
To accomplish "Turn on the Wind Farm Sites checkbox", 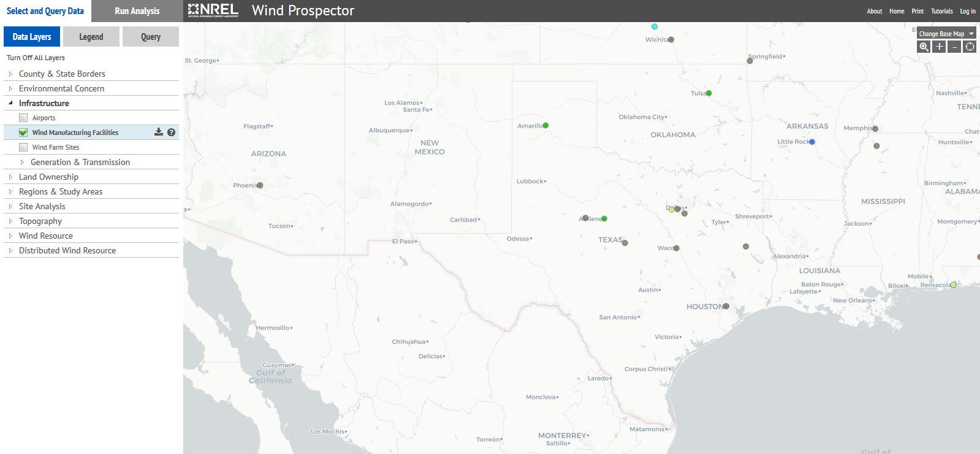I will [x=23, y=147].
